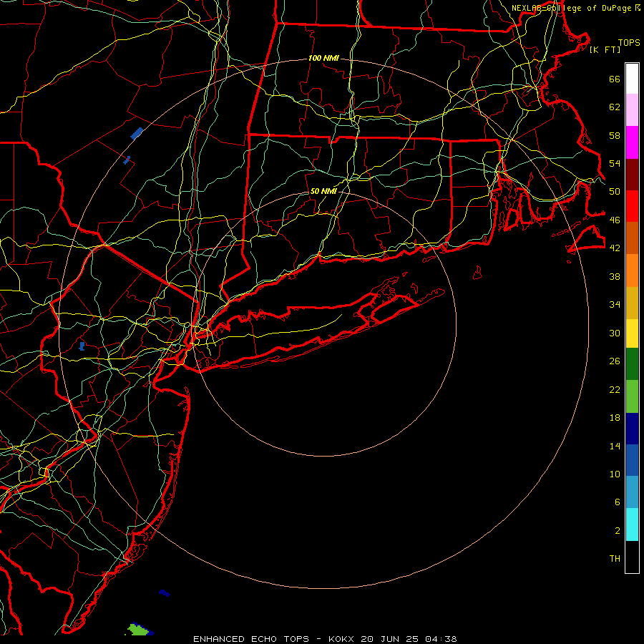Click the 62 legend value
644x644 pixels.
click(x=615, y=107)
